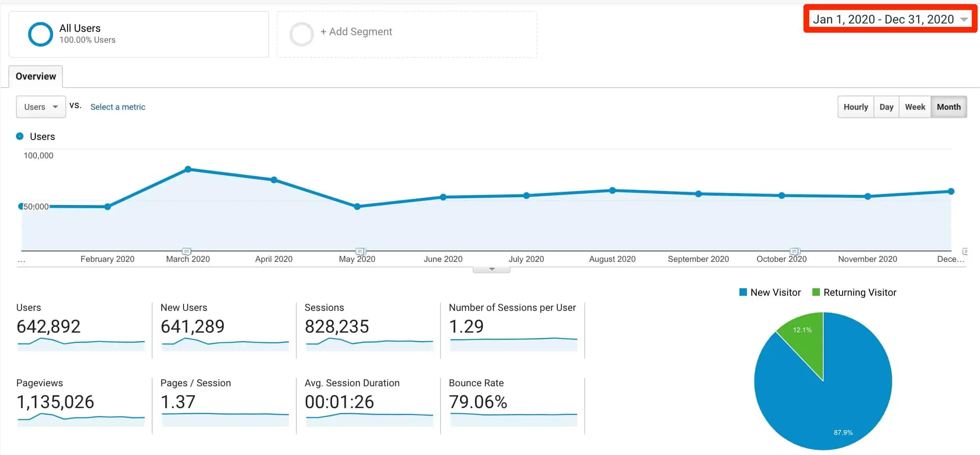Open the date range picker Jan 1, 2020 - Dec 31, 2020
This screenshot has width=980, height=455.
[x=890, y=19]
